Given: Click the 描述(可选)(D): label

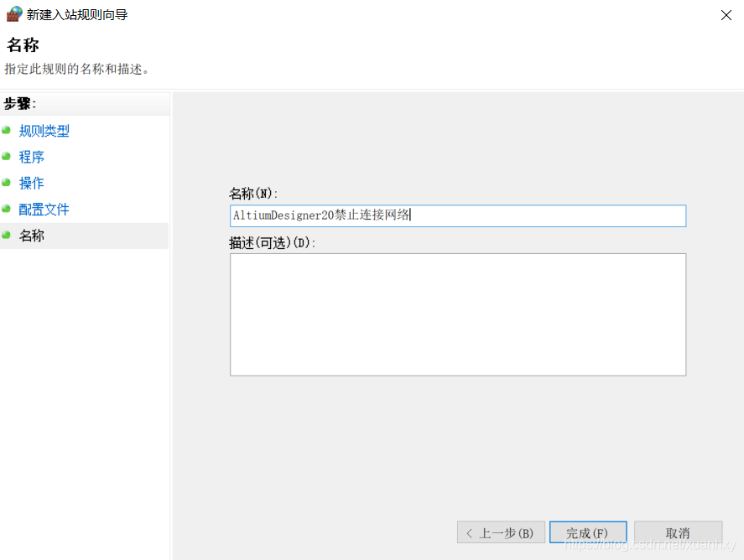Looking at the screenshot, I should [273, 243].
